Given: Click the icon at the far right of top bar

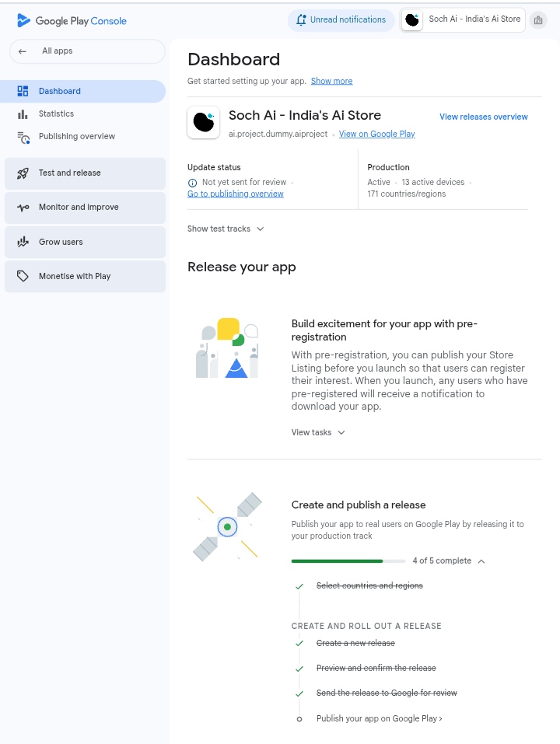Looking at the screenshot, I should [x=538, y=20].
